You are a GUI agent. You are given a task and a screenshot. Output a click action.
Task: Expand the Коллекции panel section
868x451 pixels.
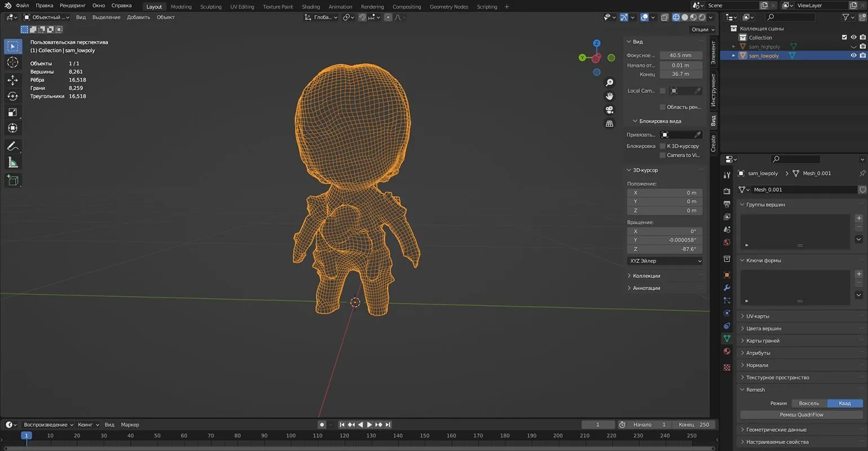click(646, 276)
